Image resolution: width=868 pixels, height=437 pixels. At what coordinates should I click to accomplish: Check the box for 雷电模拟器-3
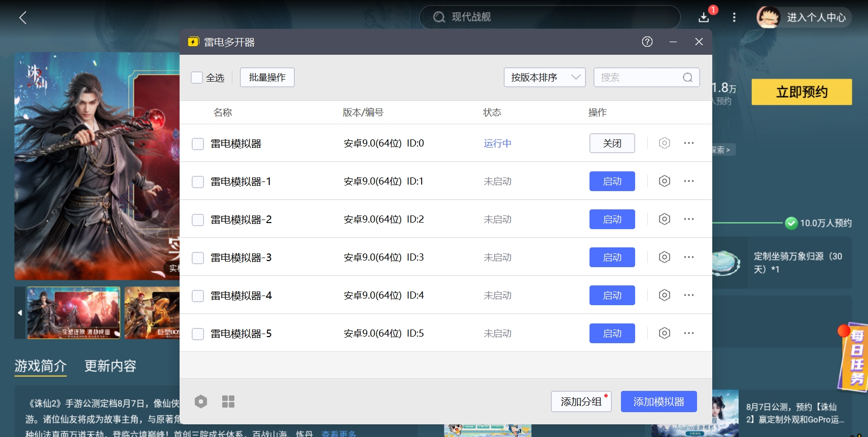(198, 258)
